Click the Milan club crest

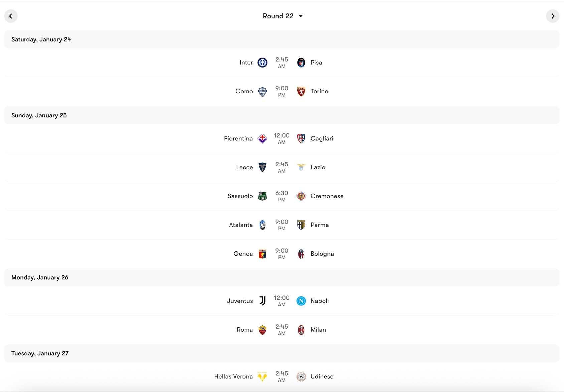(301, 329)
